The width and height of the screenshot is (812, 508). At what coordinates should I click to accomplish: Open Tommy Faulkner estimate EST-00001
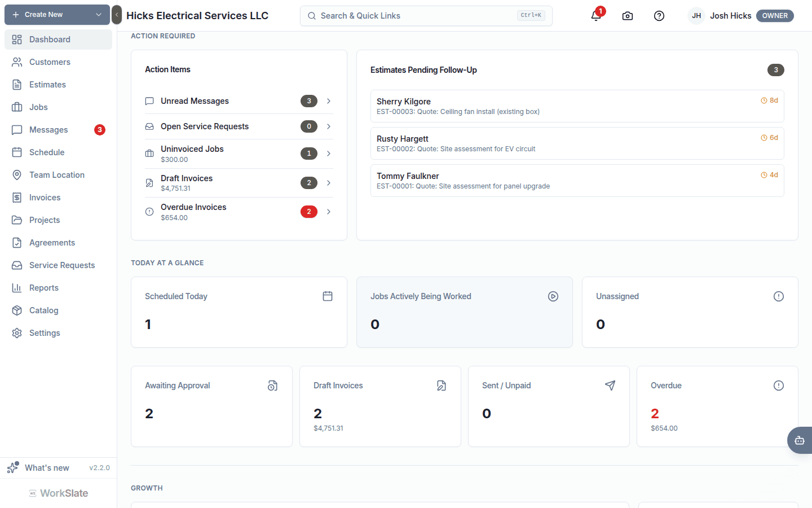577,181
